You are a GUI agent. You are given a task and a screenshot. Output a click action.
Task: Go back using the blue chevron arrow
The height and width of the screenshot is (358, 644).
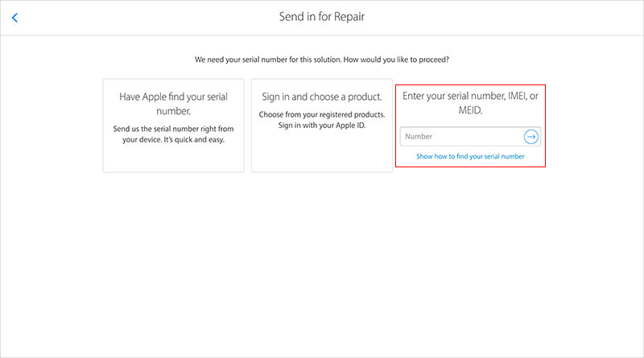(x=14, y=18)
